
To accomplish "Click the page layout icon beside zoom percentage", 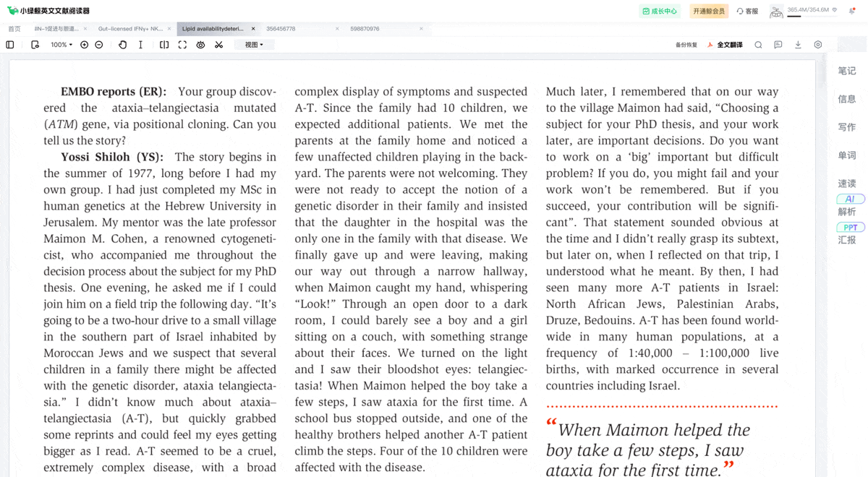I will coord(35,45).
